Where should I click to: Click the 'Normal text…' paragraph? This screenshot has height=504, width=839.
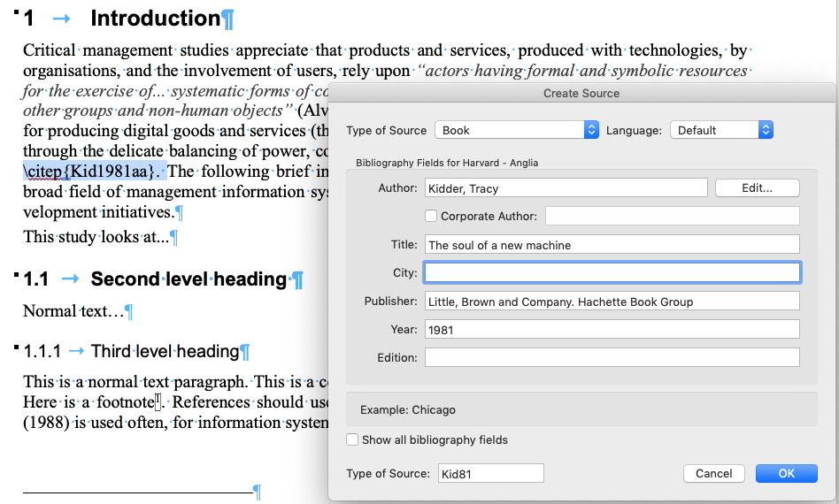(73, 311)
